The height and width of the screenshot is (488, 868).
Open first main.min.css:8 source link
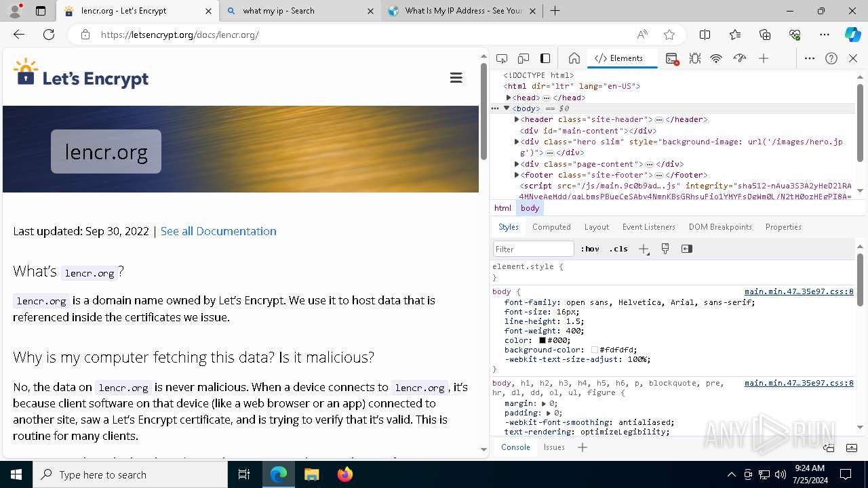coord(799,292)
